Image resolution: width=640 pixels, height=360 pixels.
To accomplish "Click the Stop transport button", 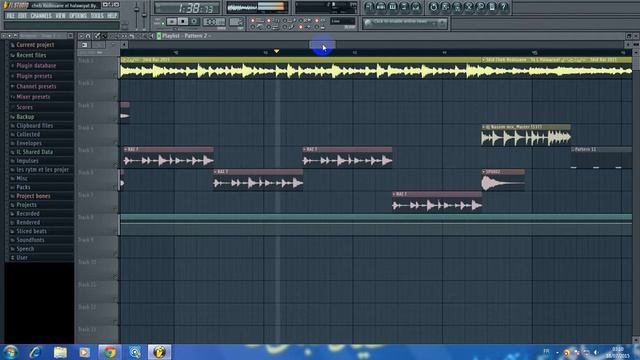I will (x=183, y=21).
